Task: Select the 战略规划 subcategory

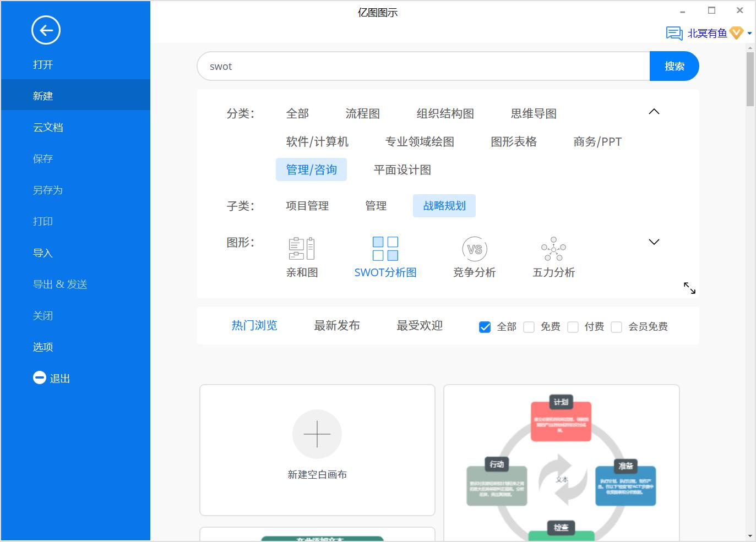Action: tap(444, 206)
